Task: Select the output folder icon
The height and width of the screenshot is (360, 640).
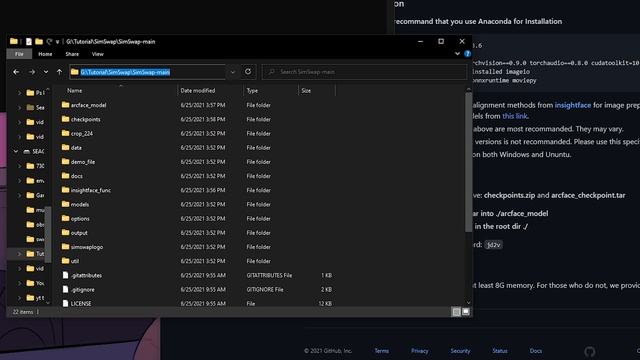Action: click(x=65, y=233)
